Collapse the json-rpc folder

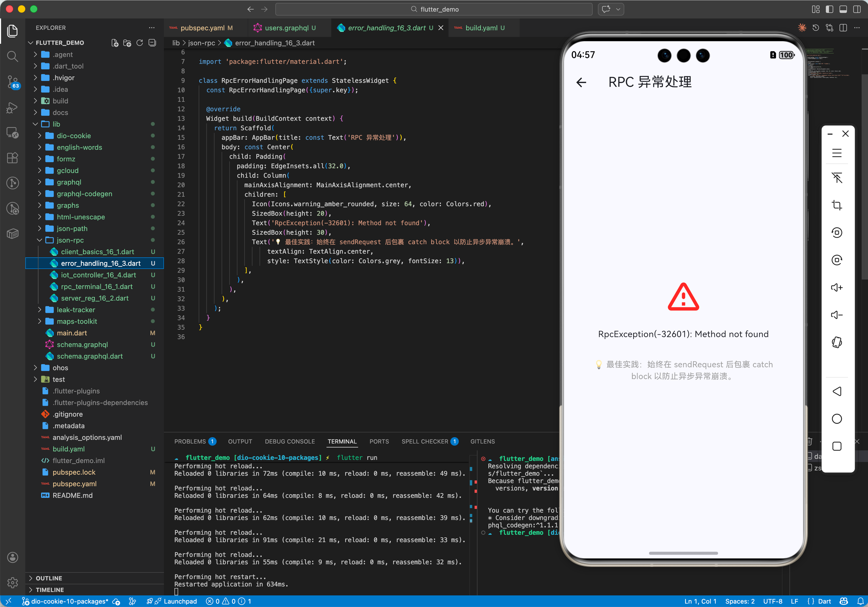tap(70, 240)
